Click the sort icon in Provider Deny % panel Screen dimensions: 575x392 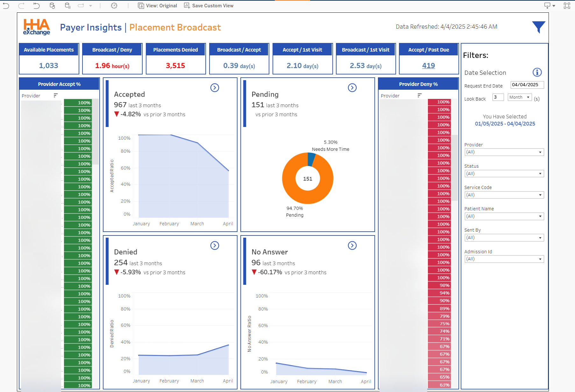(419, 95)
